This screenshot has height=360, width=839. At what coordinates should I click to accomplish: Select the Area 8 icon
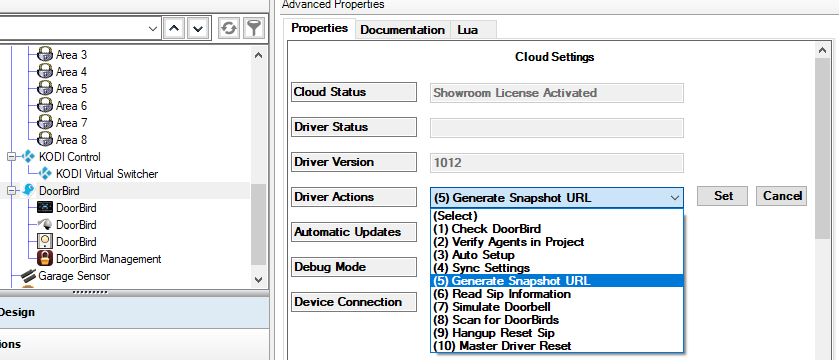click(x=45, y=140)
